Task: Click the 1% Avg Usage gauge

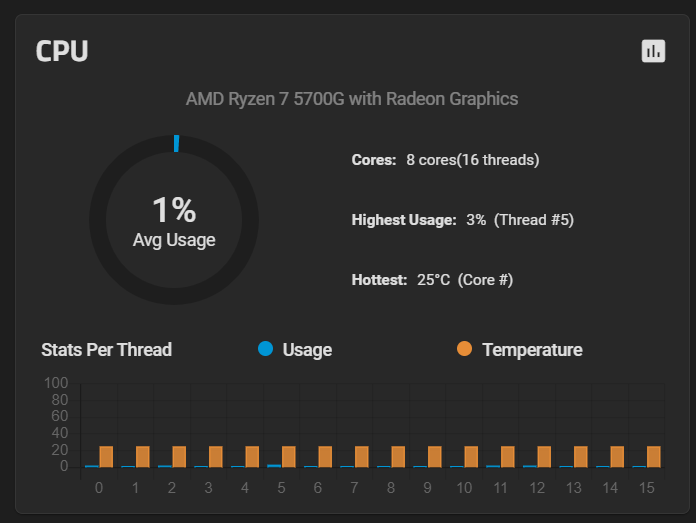Action: (x=174, y=219)
